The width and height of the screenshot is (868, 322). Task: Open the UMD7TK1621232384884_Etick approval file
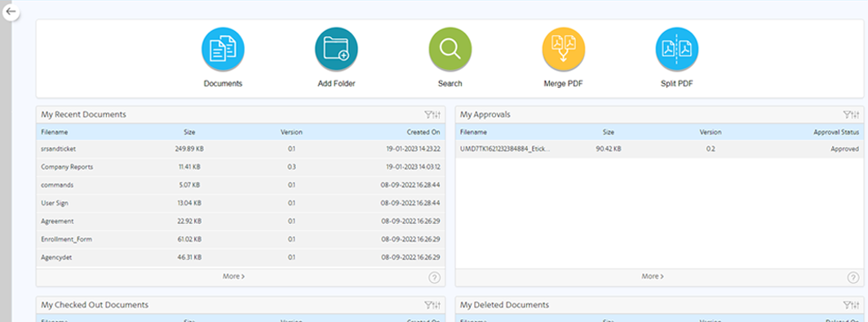coord(506,149)
